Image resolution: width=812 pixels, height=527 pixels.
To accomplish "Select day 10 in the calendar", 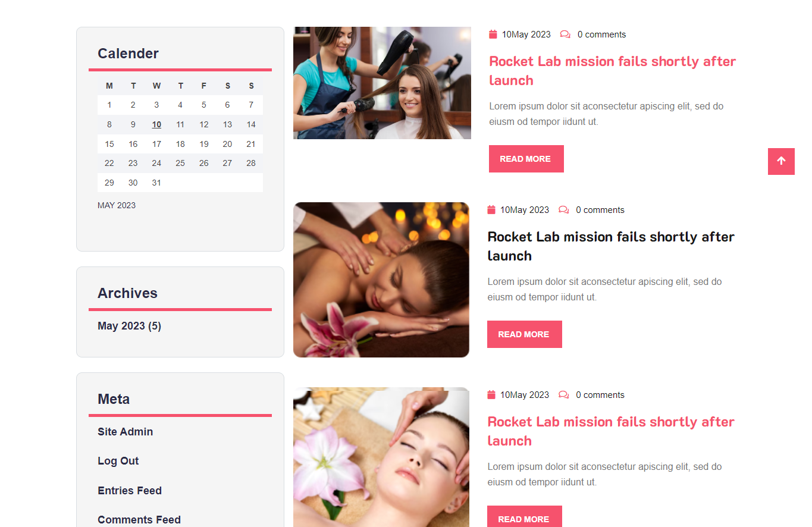I will (156, 125).
